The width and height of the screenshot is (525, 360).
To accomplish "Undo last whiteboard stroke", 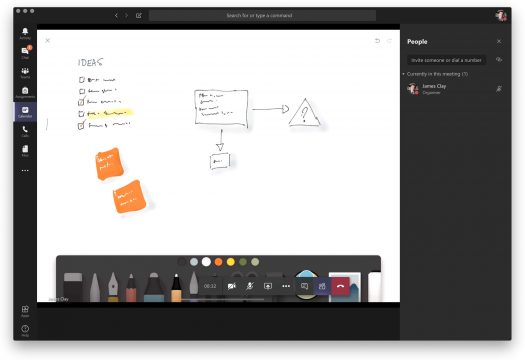I will (x=377, y=41).
